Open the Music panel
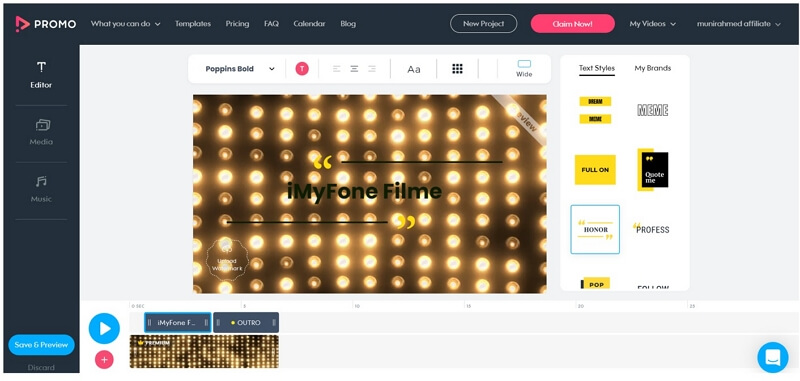Screen dimensions: 800x381 click(x=41, y=189)
